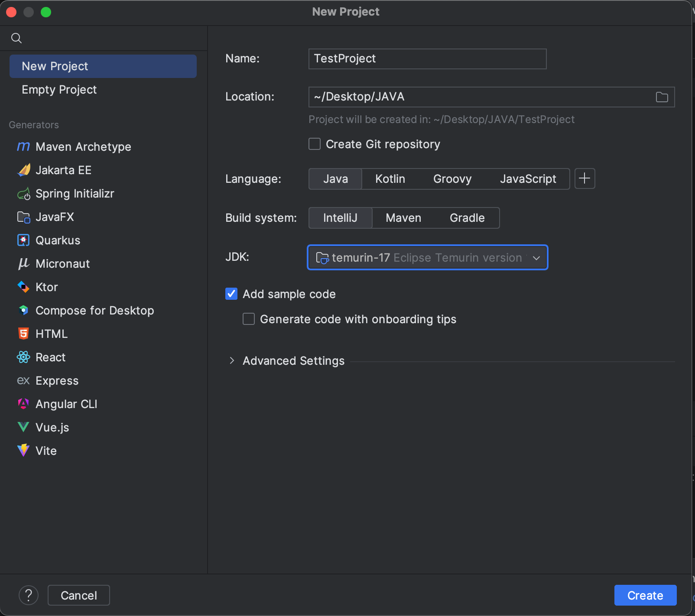Enable Create Git repository checkbox
Viewport: 695px width, 616px height.
click(x=315, y=144)
